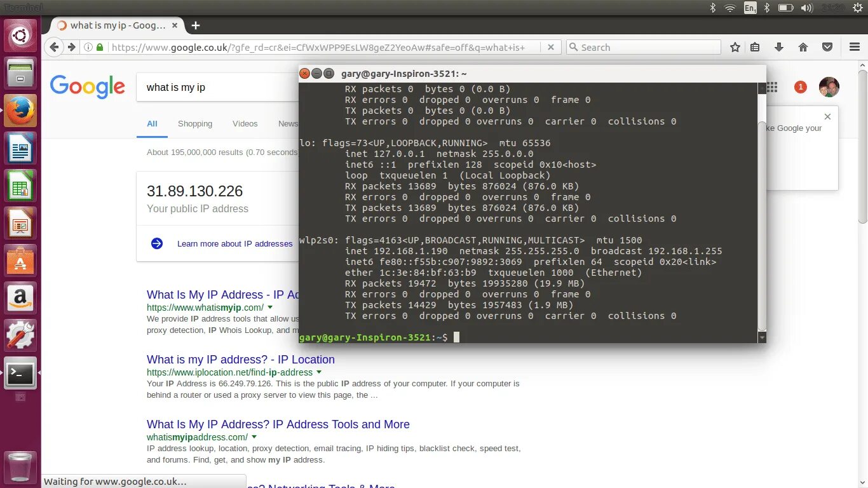868x488 pixels.
Task: Click the Firefox URL address bar
Action: [x=325, y=47]
